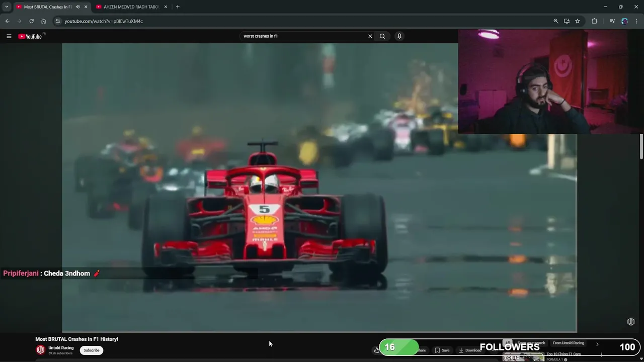The width and height of the screenshot is (644, 362).
Task: Open the Chrome profile avatar
Action: tap(624, 21)
